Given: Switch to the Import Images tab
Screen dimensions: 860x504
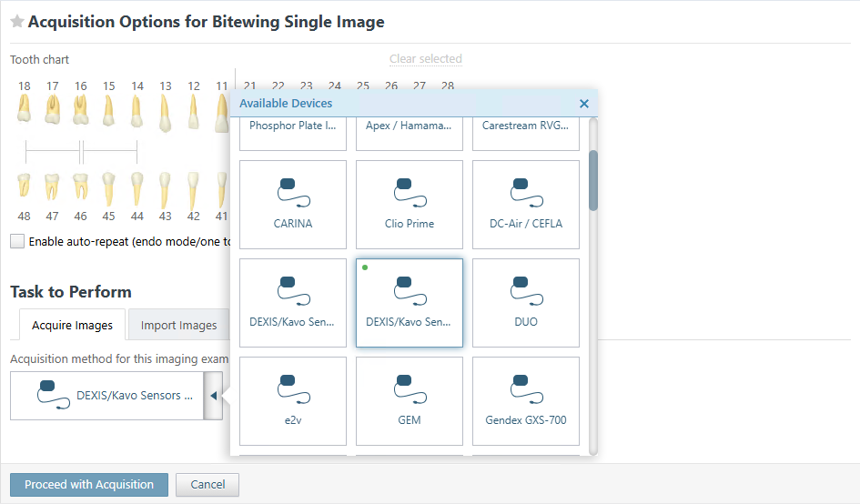Looking at the screenshot, I should [x=178, y=325].
